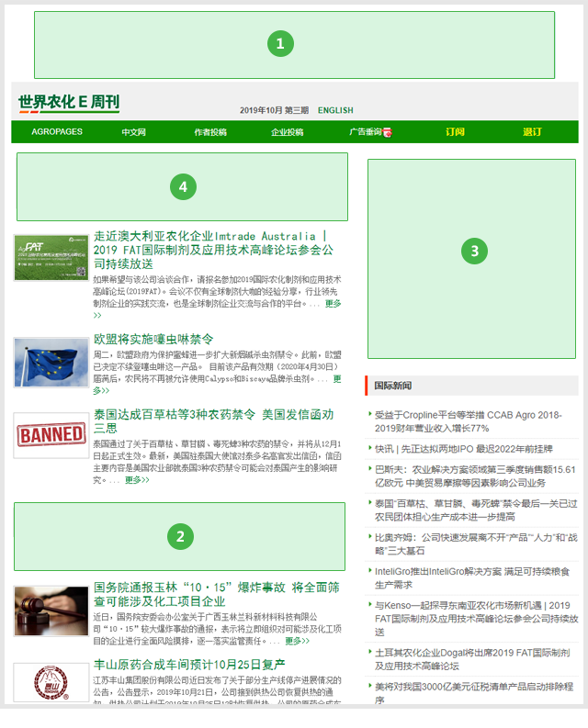Click the 国际新闻 section header
588x728 pixels.
coord(472,386)
